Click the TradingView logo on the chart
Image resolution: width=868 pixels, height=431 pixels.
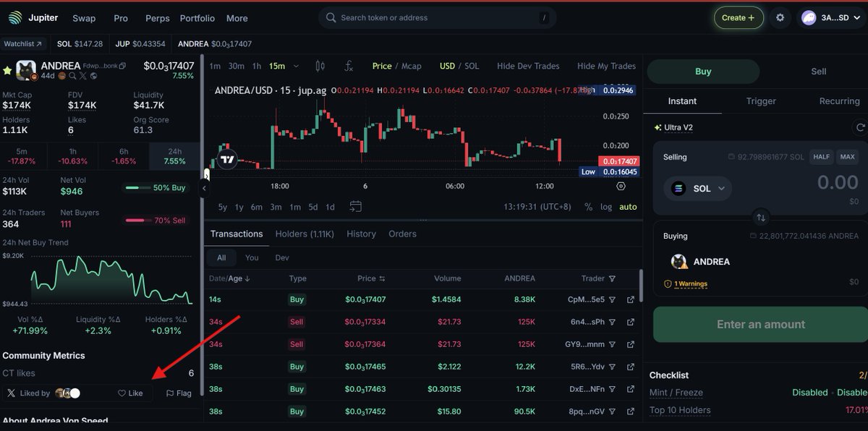point(227,159)
